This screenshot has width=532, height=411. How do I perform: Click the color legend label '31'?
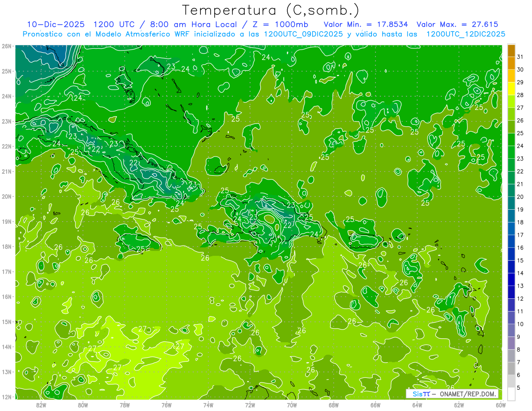click(520, 57)
